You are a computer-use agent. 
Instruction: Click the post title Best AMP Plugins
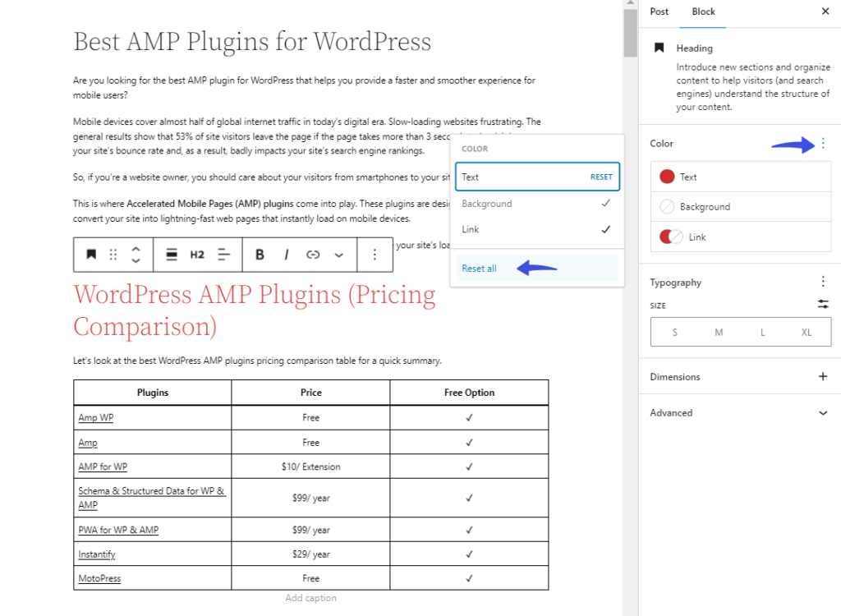click(x=252, y=41)
